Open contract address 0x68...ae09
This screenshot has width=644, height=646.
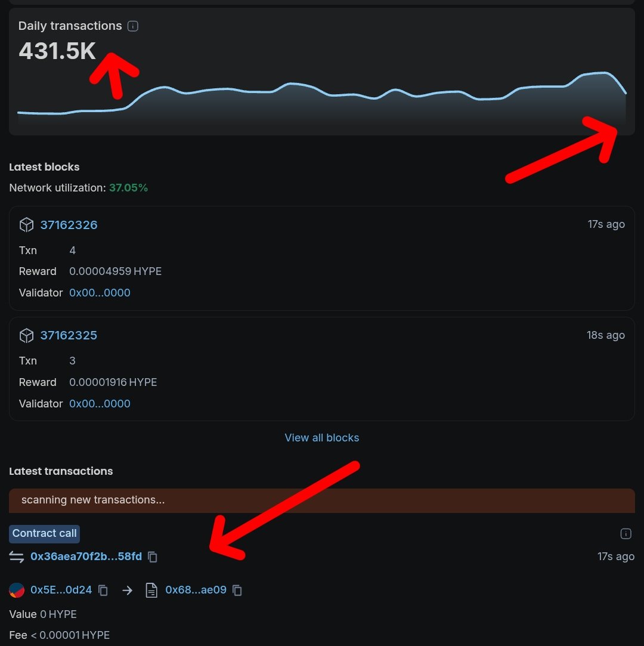pos(196,590)
